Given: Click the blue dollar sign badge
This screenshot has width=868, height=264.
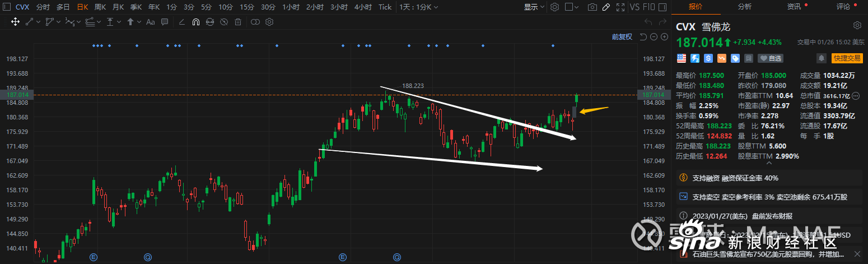Looking at the screenshot, I should [708, 58].
